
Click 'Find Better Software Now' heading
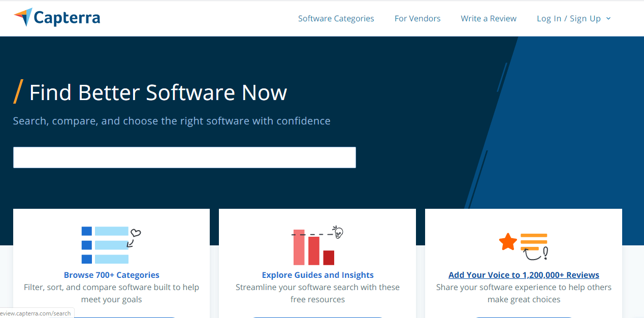click(158, 92)
